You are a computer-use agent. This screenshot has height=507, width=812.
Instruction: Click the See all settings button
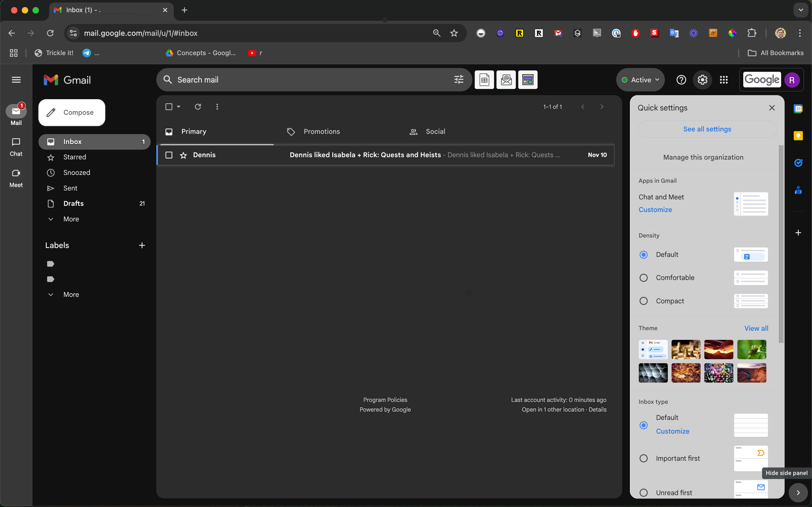(707, 129)
